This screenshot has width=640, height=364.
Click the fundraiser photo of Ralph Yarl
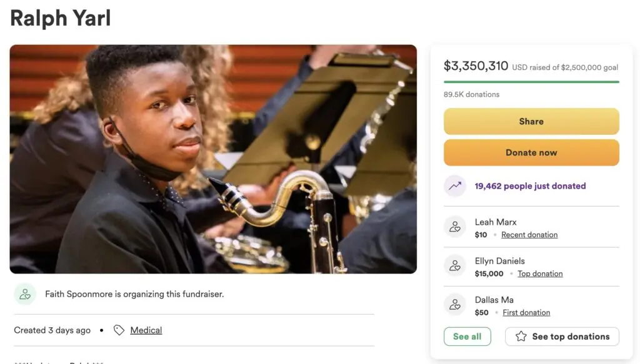point(213,159)
